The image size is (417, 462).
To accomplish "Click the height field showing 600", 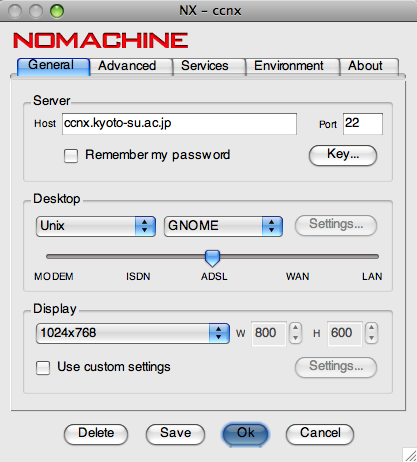I will [x=344, y=333].
